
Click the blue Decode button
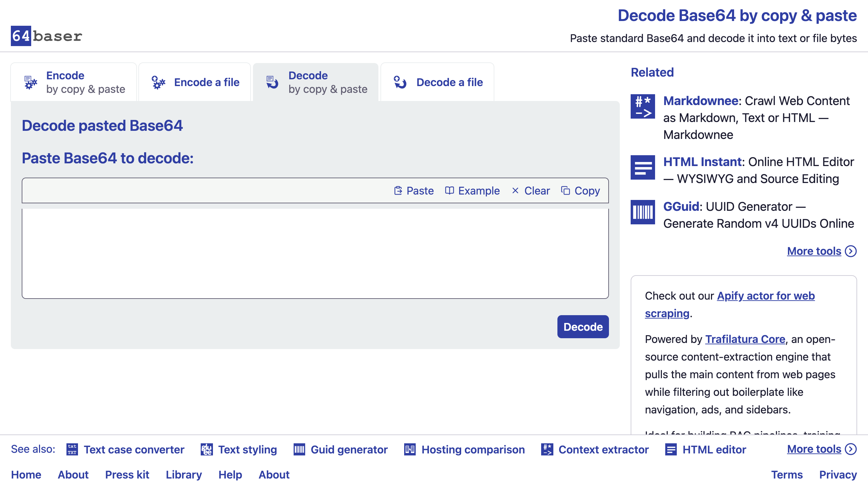pos(583,327)
